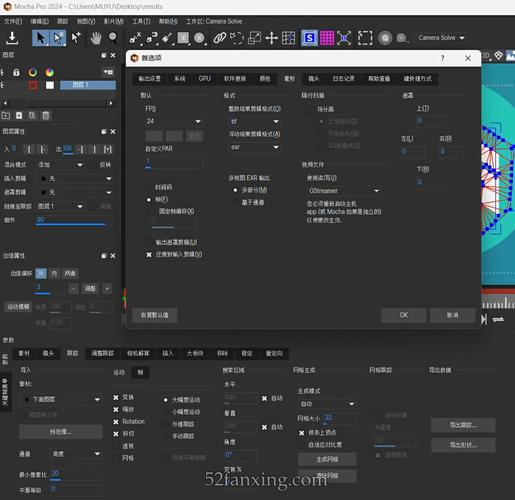The width and height of the screenshot is (515, 500).
Task: Open the Camera Solve workspace dropdown
Action: click(441, 38)
